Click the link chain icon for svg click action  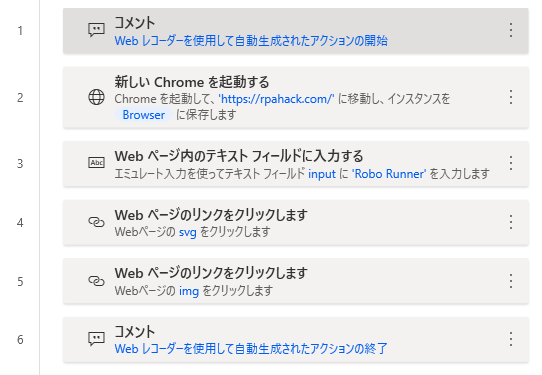coord(96,222)
